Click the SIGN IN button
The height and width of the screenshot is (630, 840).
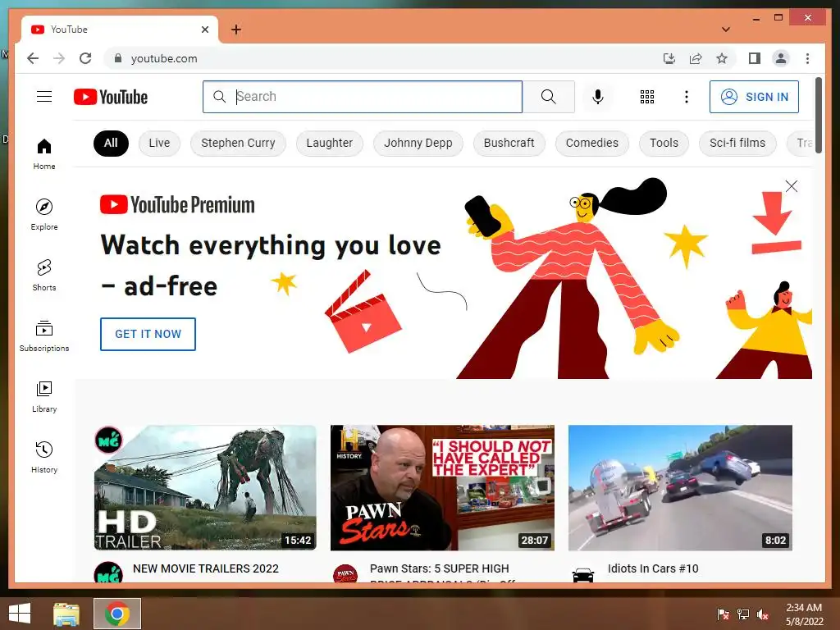coord(755,97)
